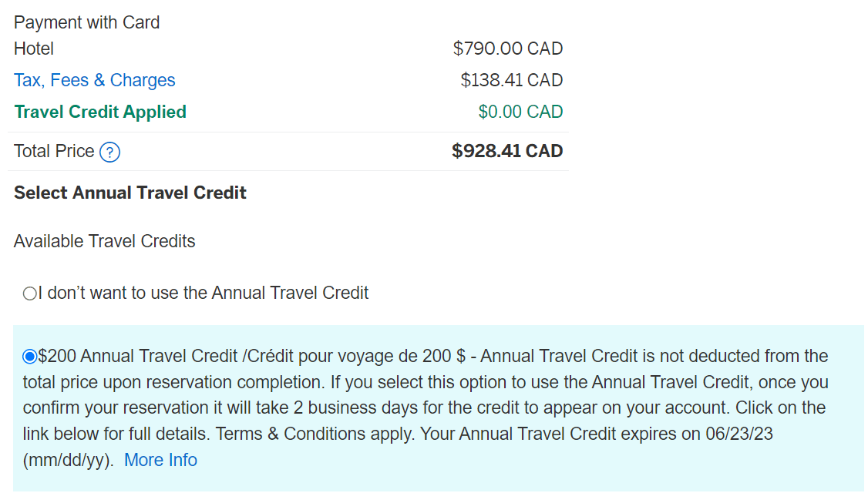Click the "Crédit pour voyage de 200 $" text

pos(358,356)
